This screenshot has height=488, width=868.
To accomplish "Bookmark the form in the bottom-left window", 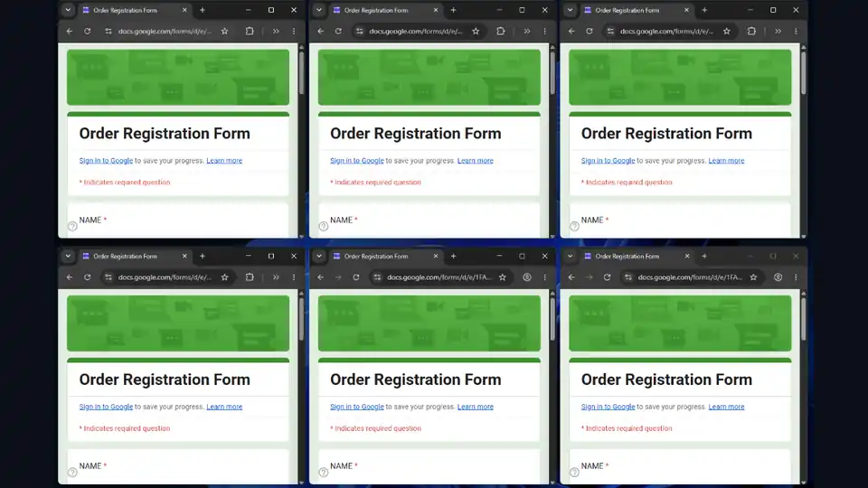I will tap(225, 277).
